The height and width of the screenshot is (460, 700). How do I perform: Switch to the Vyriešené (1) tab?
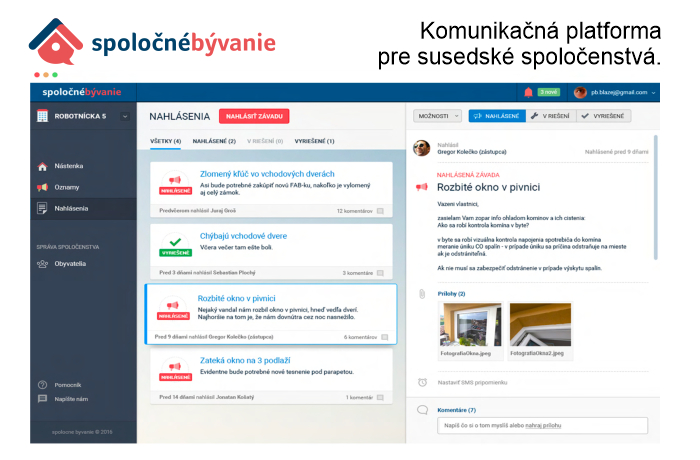(314, 141)
